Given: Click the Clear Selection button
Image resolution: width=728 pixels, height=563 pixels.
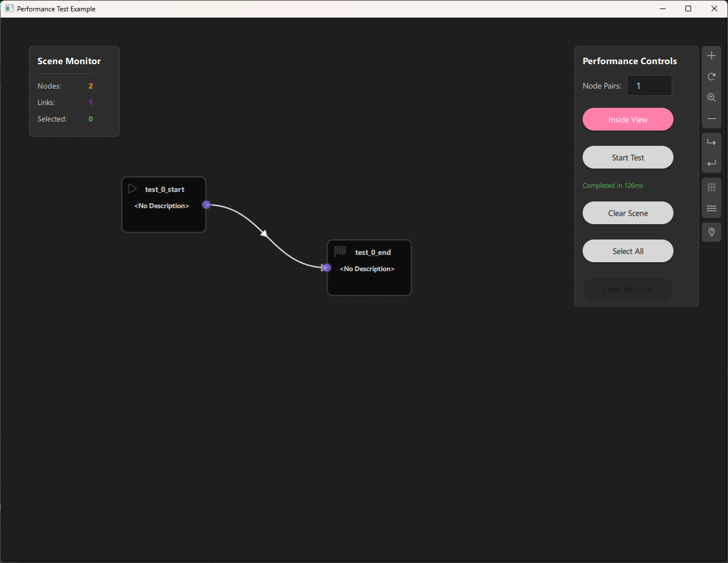Looking at the screenshot, I should click(x=627, y=289).
